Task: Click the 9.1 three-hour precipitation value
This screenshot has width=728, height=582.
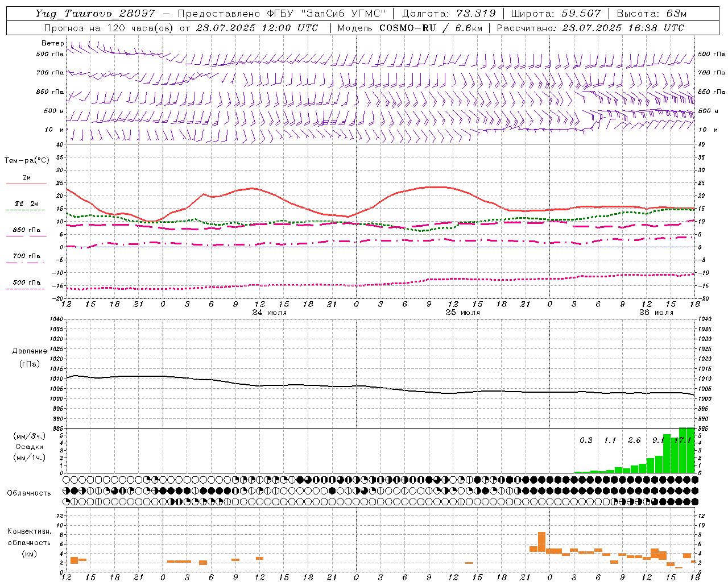Action: click(658, 440)
